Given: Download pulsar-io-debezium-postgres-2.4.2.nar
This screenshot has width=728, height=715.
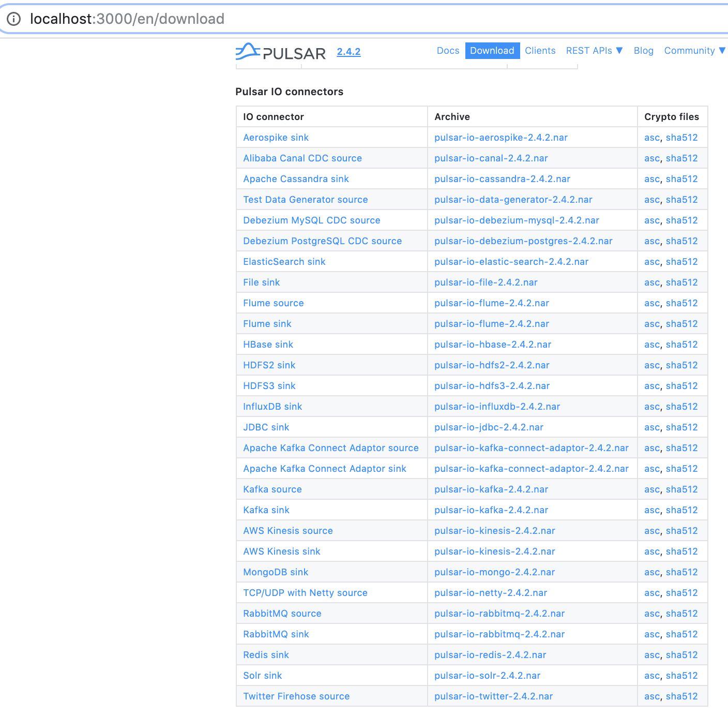Looking at the screenshot, I should (x=523, y=241).
